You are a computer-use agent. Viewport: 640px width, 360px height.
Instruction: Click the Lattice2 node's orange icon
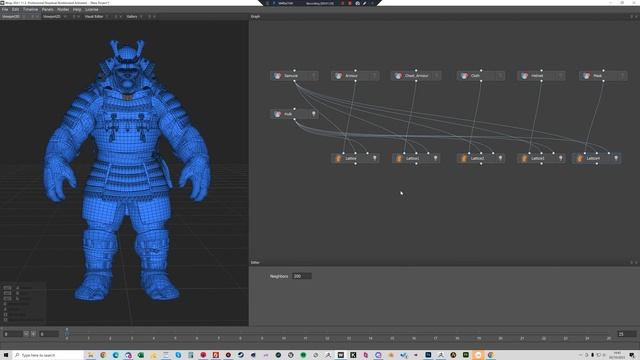[x=464, y=158]
